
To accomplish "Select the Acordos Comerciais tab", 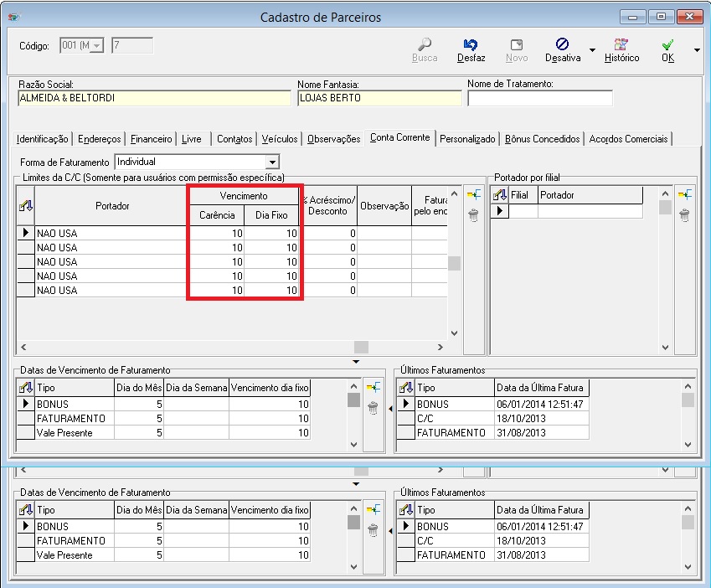I will 628,139.
